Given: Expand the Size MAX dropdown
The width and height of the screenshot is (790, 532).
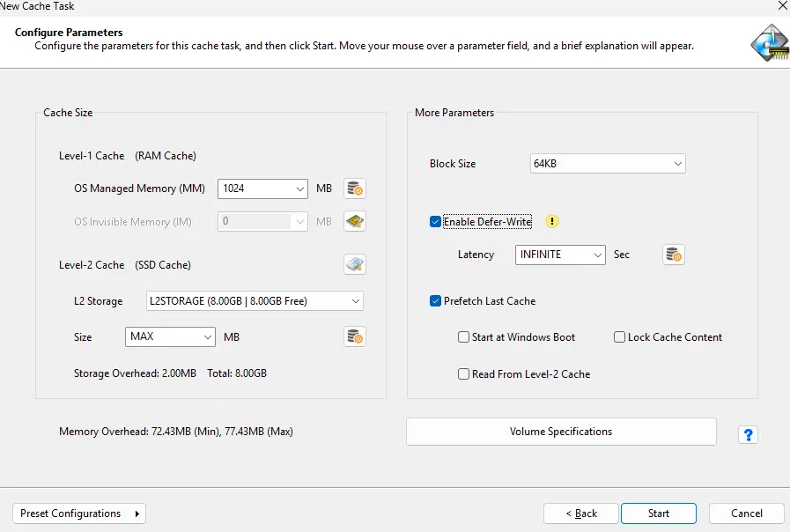Looking at the screenshot, I should (x=170, y=337).
